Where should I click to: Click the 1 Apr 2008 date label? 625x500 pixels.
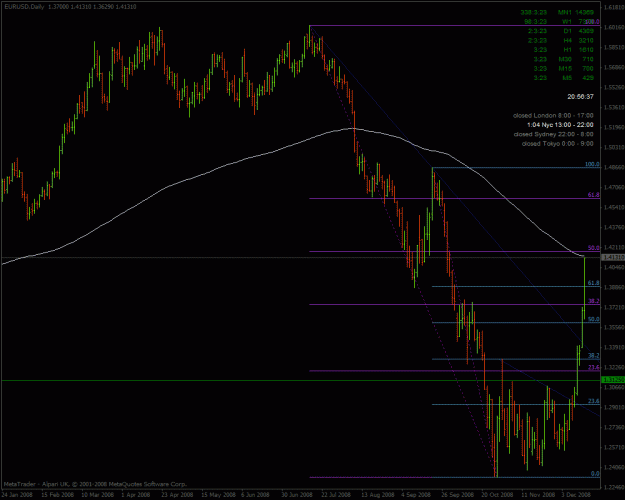(136, 495)
